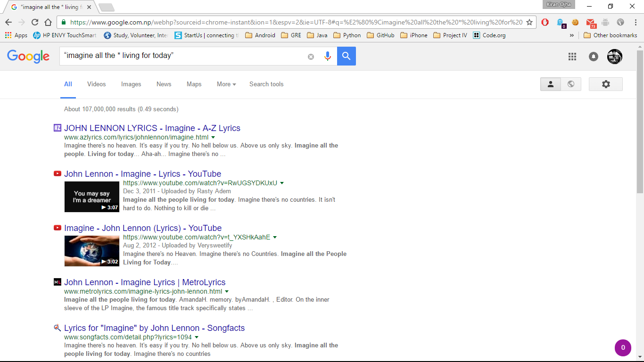Image resolution: width=644 pixels, height=362 pixels.
Task: Expand options arrow next to metrolyrics.com URL
Action: [227, 292]
